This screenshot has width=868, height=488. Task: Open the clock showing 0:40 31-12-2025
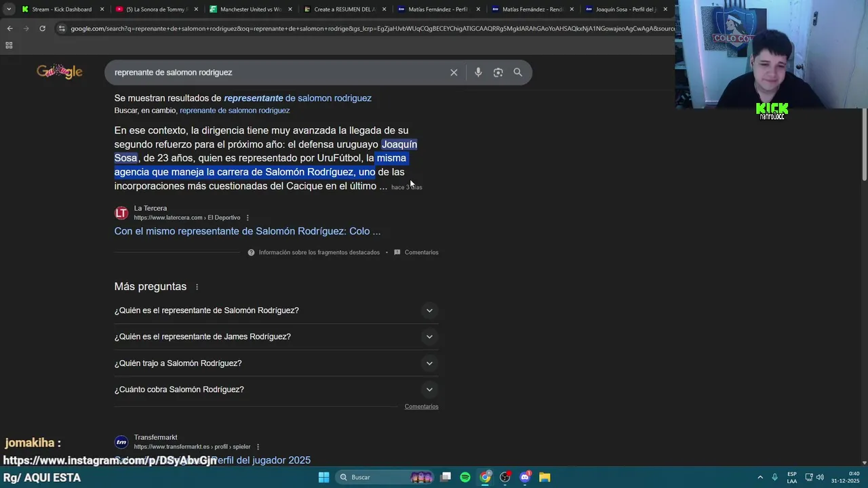846,477
